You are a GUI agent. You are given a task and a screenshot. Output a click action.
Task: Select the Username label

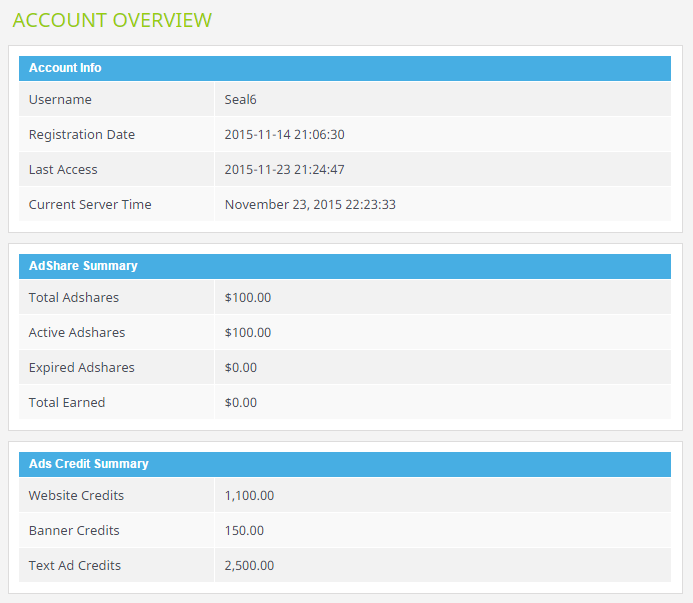pyautogui.click(x=60, y=100)
